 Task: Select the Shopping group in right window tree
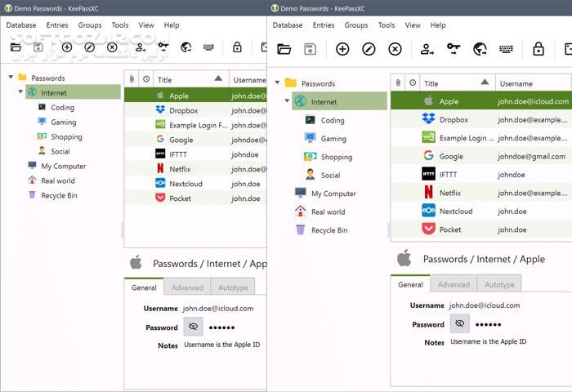336,157
